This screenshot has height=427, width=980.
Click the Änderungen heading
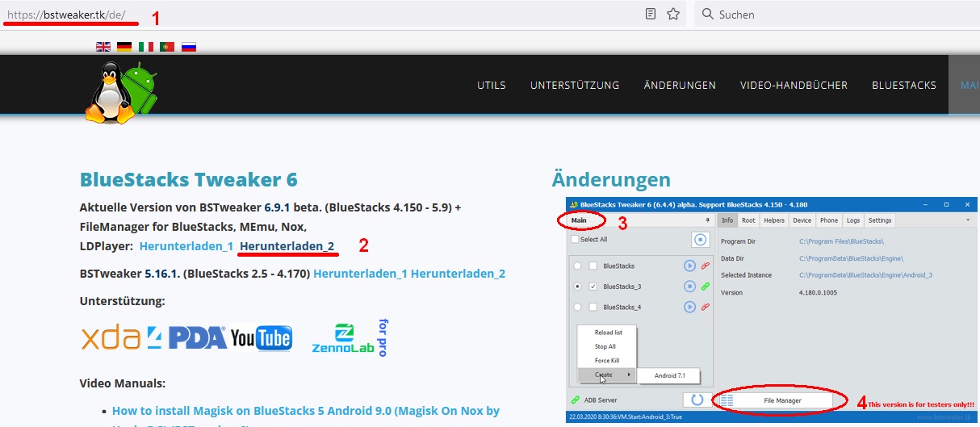pyautogui.click(x=611, y=179)
